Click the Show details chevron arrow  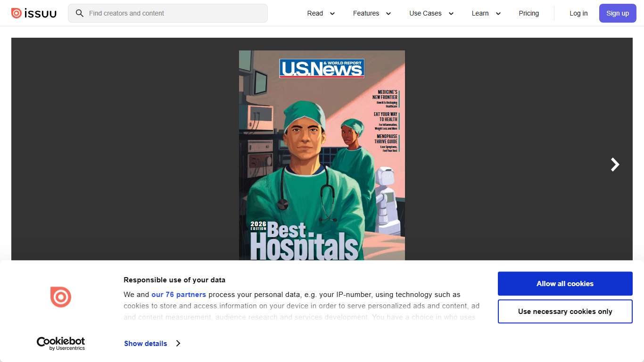click(178, 343)
